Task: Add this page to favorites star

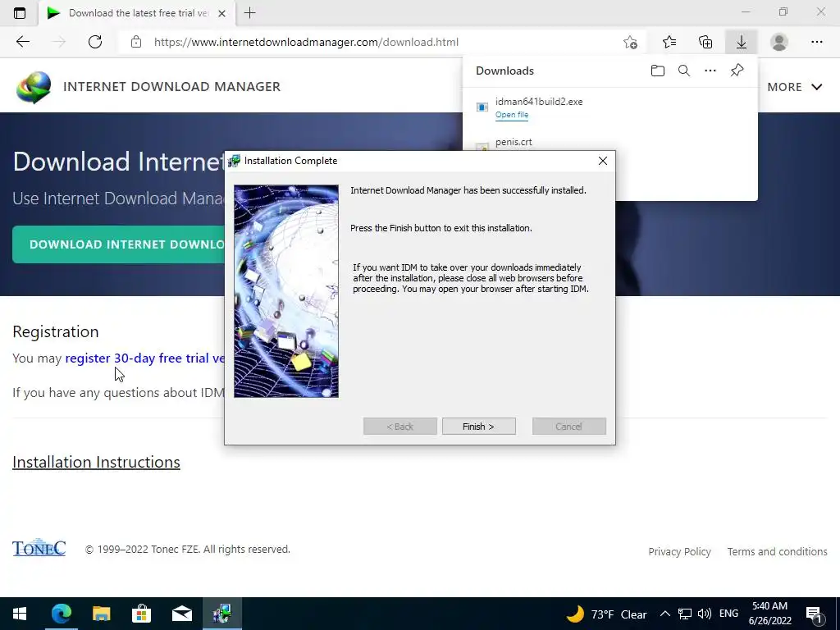Action: (x=631, y=43)
